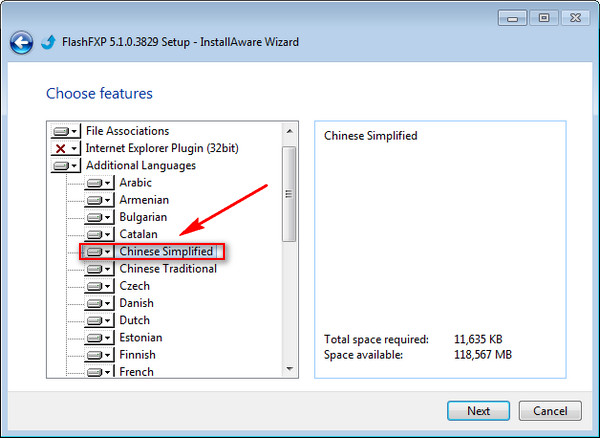The image size is (600, 438).
Task: Select the Catalan language entry
Action: click(137, 234)
